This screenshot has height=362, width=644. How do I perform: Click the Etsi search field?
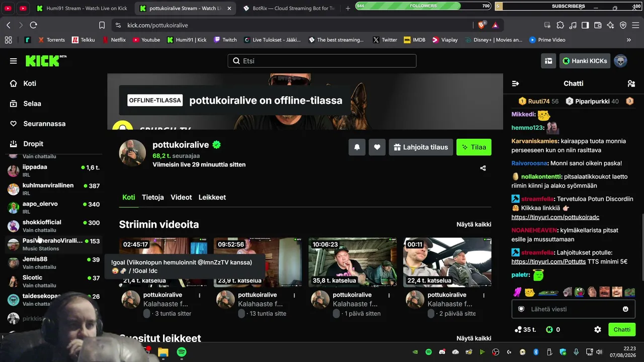click(x=322, y=61)
